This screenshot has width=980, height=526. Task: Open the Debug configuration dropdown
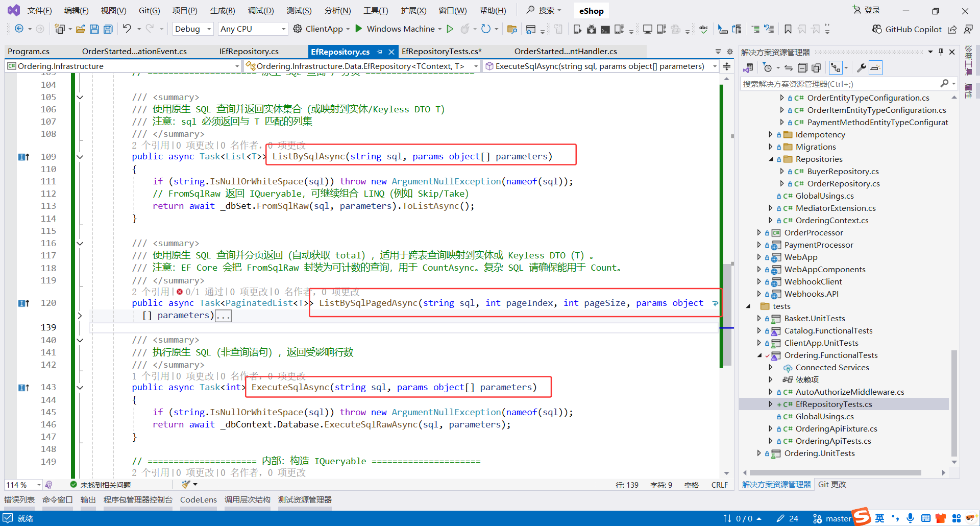(193, 29)
